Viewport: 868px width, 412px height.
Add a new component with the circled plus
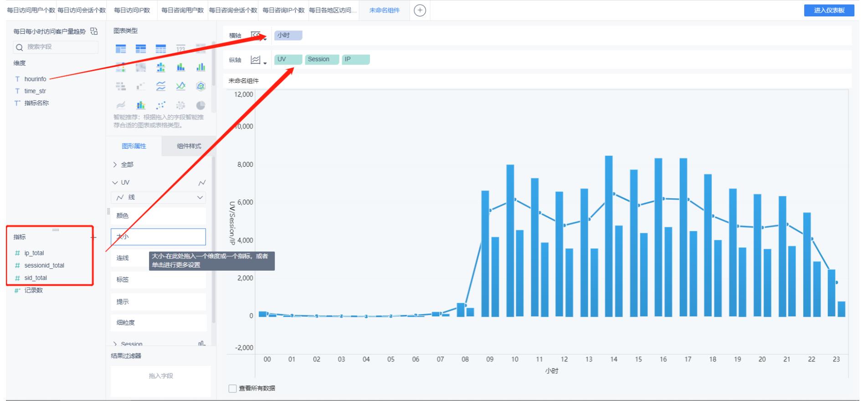point(420,10)
